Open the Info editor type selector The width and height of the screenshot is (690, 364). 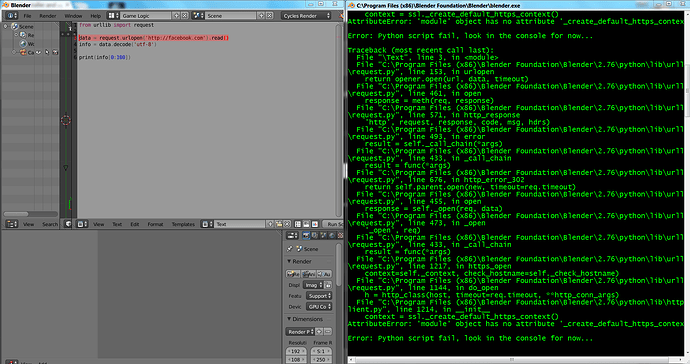click(11, 15)
